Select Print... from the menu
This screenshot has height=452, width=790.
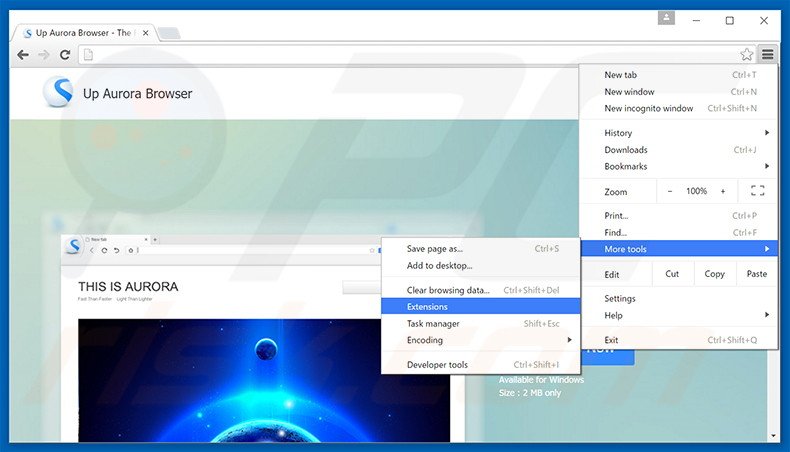pos(679,216)
